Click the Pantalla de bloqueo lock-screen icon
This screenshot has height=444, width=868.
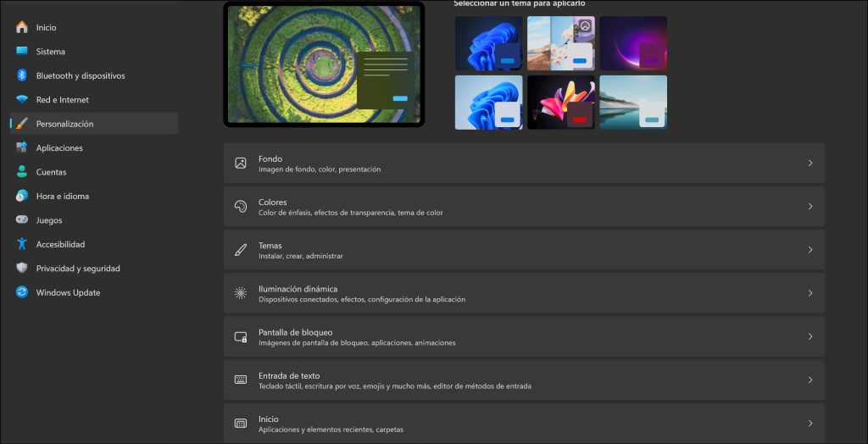(x=241, y=336)
